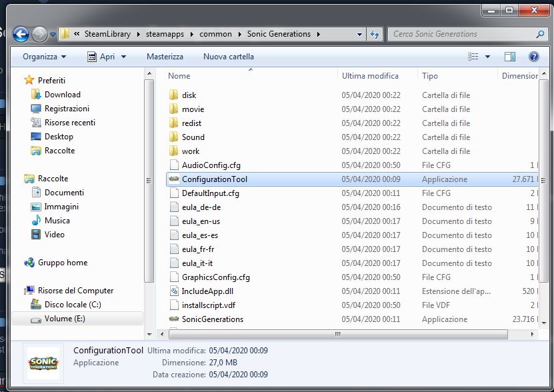Select Volume (E:) in navigation pane

pos(65,319)
